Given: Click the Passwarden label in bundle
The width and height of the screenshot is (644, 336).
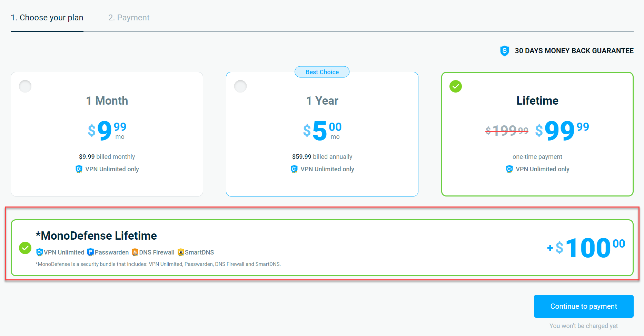Looking at the screenshot, I should pyautogui.click(x=112, y=252).
